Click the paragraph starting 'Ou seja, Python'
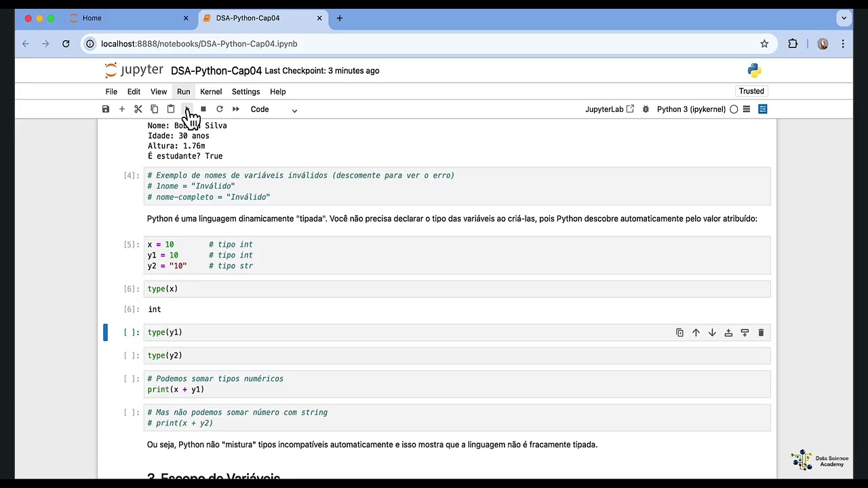Viewport: 868px width, 488px height. point(372,445)
